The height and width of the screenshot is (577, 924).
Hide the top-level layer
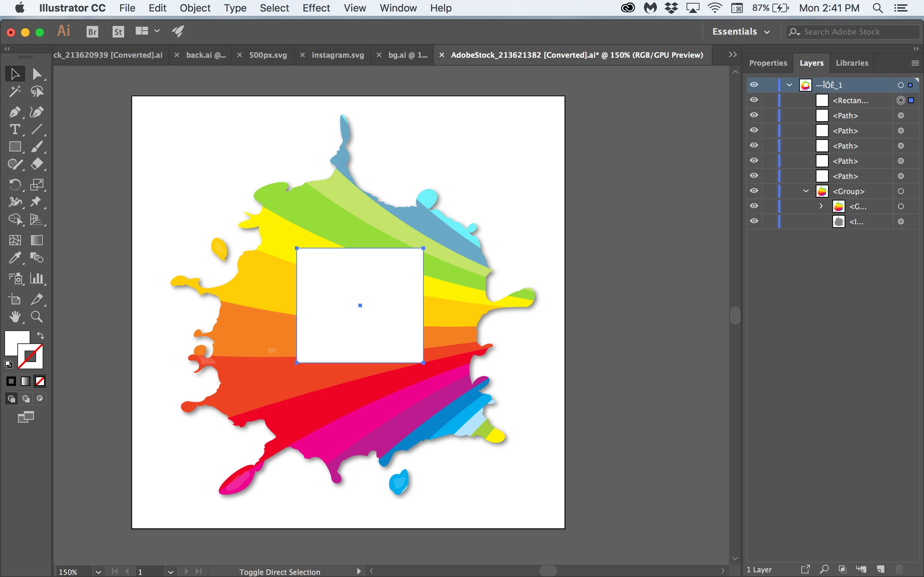pos(754,85)
